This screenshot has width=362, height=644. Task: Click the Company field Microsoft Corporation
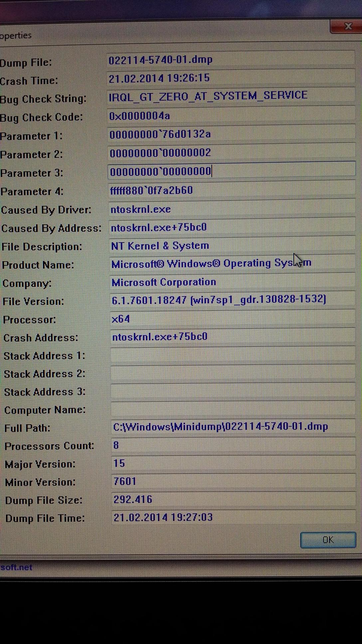(x=233, y=282)
